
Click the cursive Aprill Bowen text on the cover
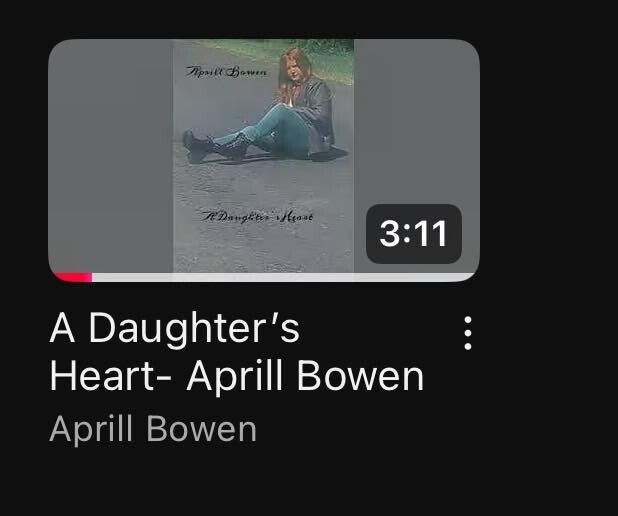(227, 72)
